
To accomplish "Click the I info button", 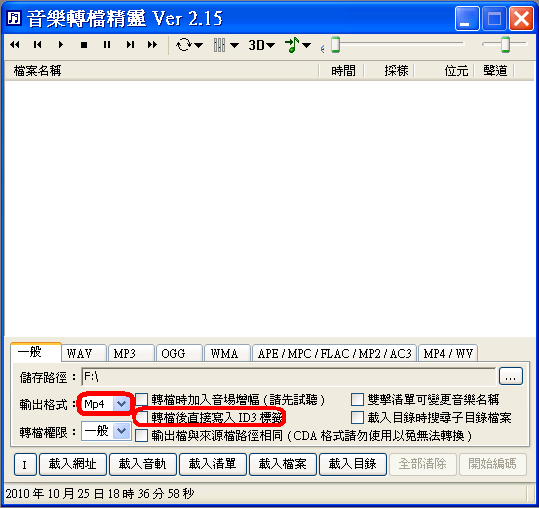I will pyautogui.click(x=25, y=465).
